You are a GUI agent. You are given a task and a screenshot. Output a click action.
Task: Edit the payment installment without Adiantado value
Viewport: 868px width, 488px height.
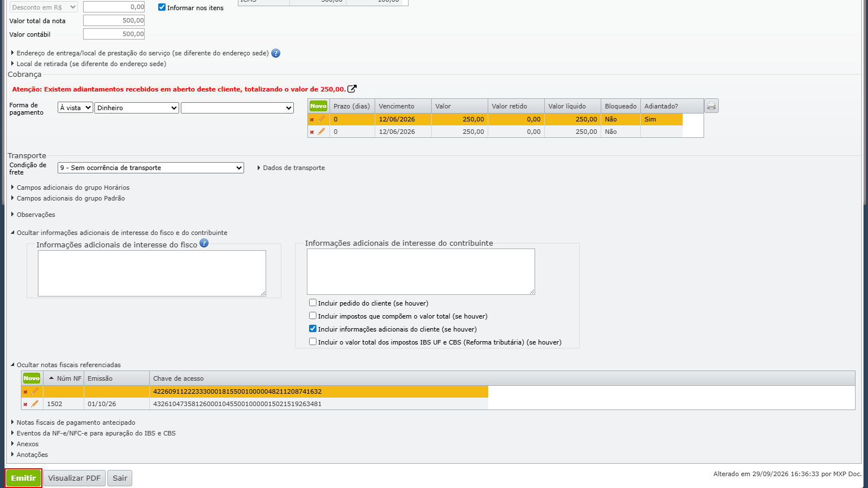[321, 132]
